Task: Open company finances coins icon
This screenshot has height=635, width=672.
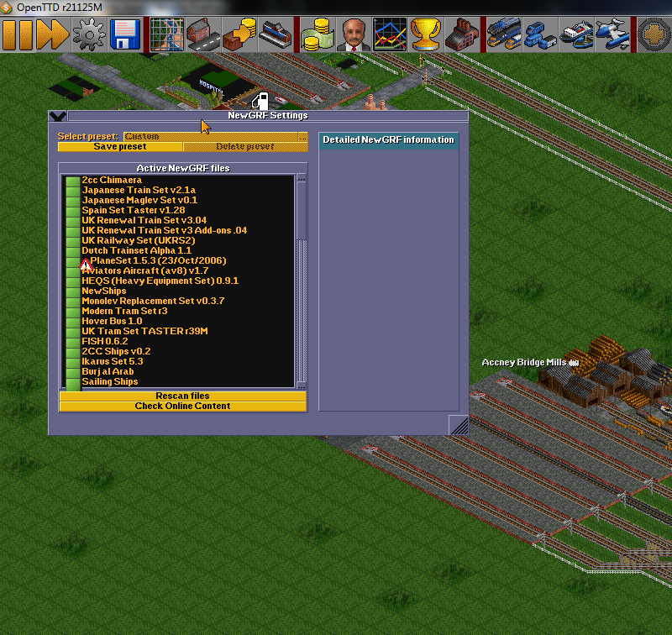Action: pos(318,34)
